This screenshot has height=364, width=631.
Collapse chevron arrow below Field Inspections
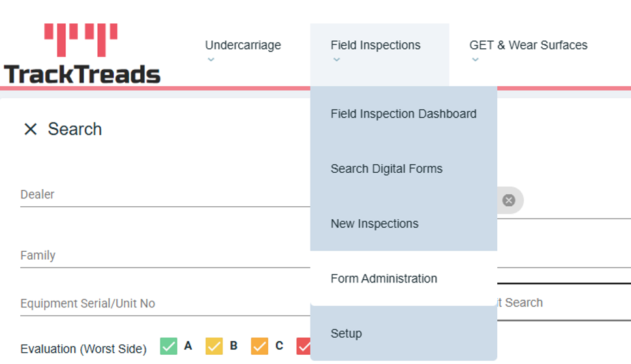click(336, 60)
